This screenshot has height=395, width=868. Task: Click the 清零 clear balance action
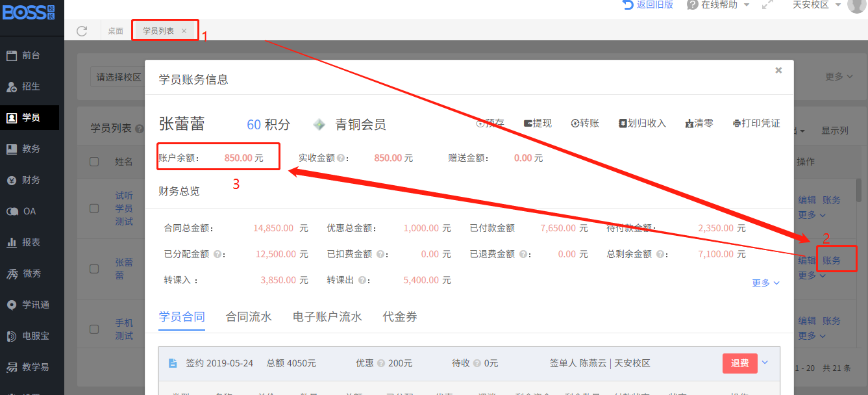pos(699,123)
